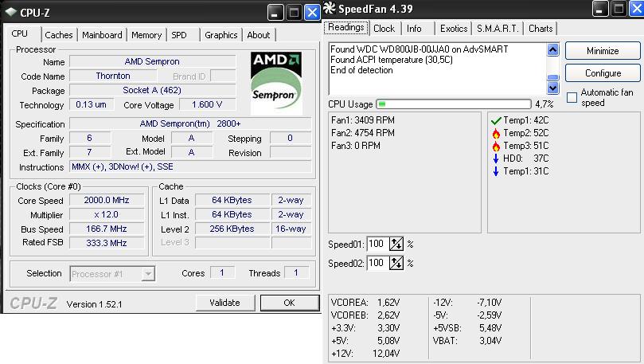Open the Exotics tab

[454, 29]
